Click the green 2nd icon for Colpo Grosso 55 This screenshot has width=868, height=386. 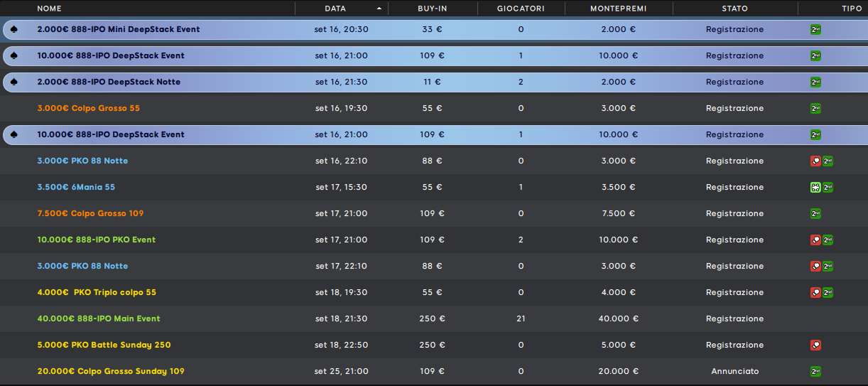point(815,109)
